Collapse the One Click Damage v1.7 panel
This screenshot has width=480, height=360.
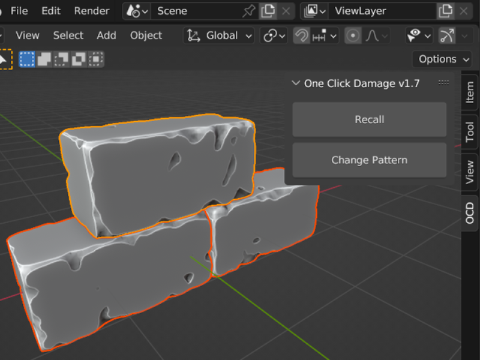[x=296, y=83]
